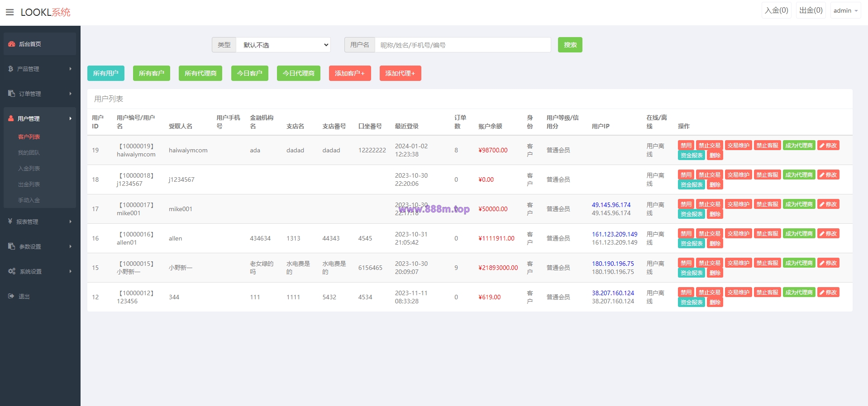Click 禁止交易 for user 小野新一
The image size is (868, 406).
710,263
